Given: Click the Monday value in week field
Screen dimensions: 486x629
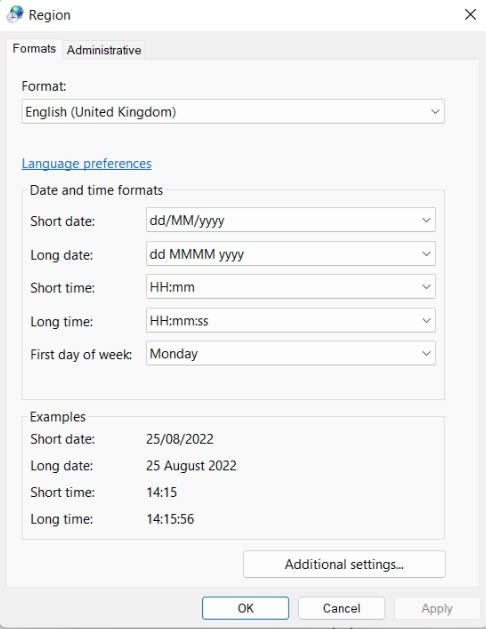Looking at the screenshot, I should click(x=174, y=354).
